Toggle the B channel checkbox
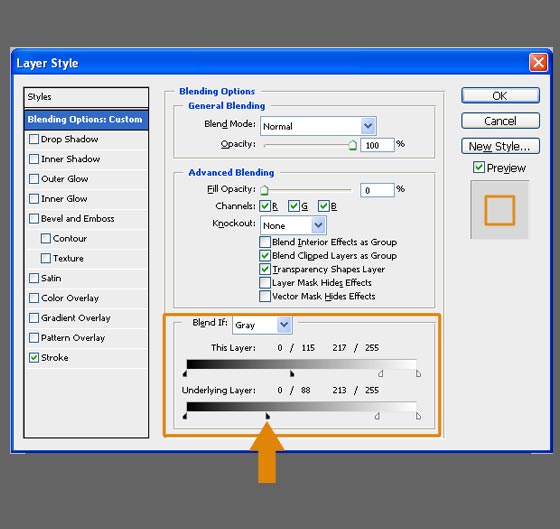This screenshot has width=560, height=529. tap(324, 206)
